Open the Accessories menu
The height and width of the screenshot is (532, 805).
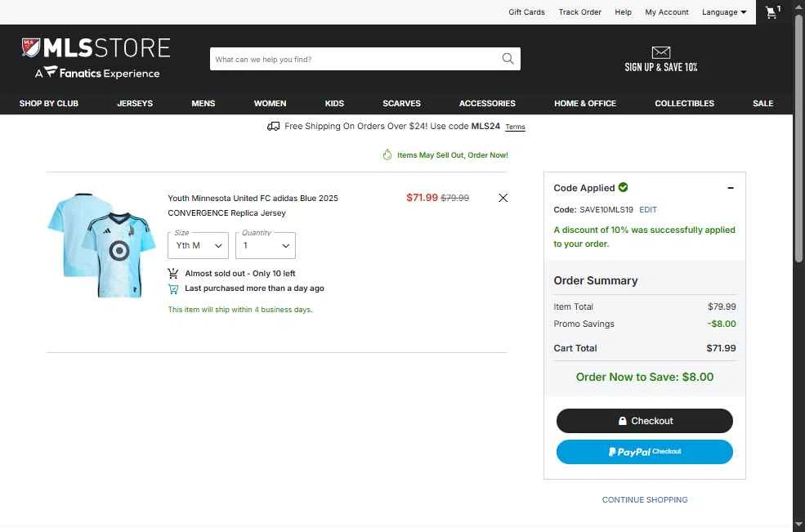pos(487,103)
